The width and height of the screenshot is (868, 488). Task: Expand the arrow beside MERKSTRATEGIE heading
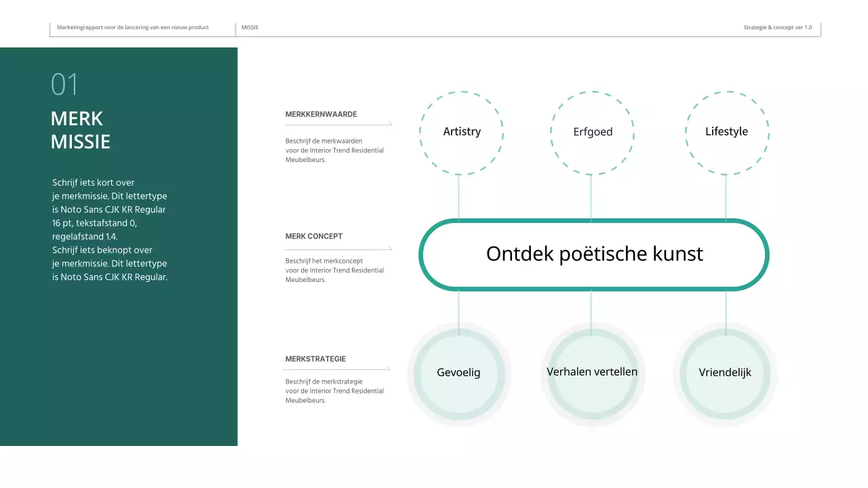click(x=389, y=369)
